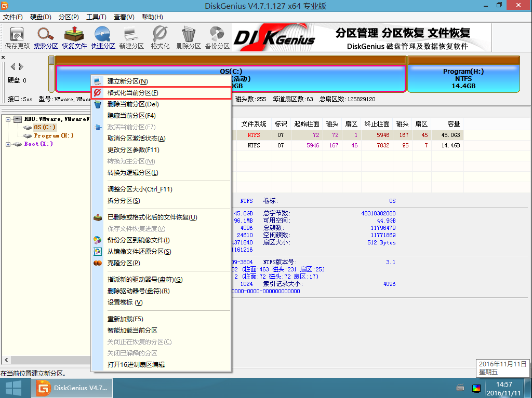Click the drive icon beside OS (C:)

pyautogui.click(x=27, y=128)
